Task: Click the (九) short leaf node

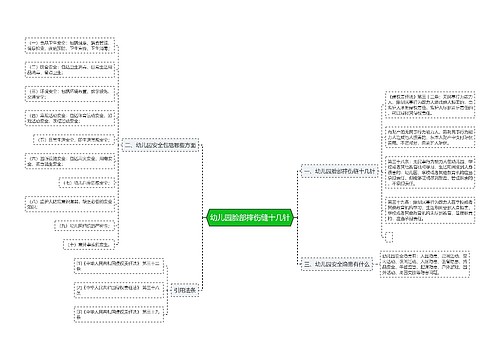Action: pyautogui.click(x=84, y=226)
